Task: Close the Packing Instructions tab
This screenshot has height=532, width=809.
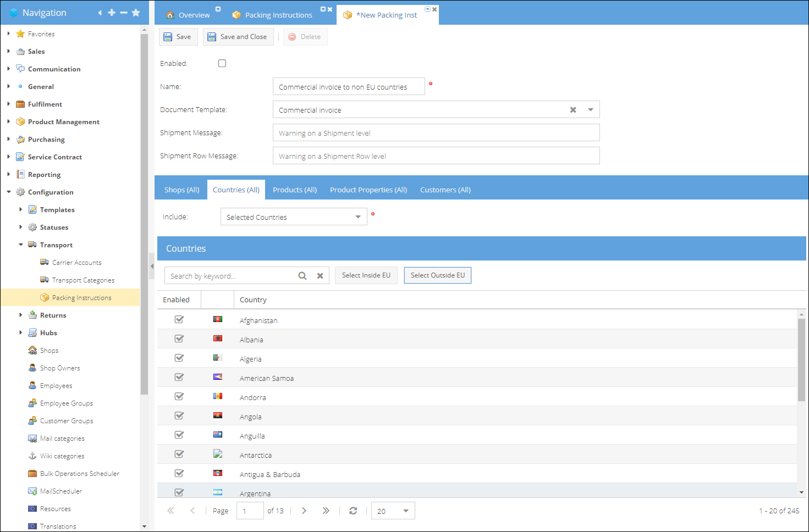Action: (330, 9)
